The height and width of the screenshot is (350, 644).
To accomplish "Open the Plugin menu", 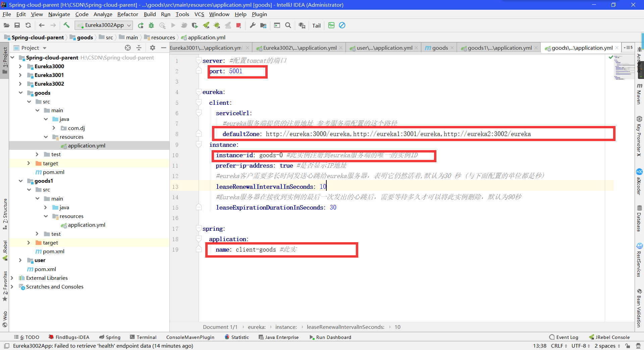I will (x=259, y=14).
